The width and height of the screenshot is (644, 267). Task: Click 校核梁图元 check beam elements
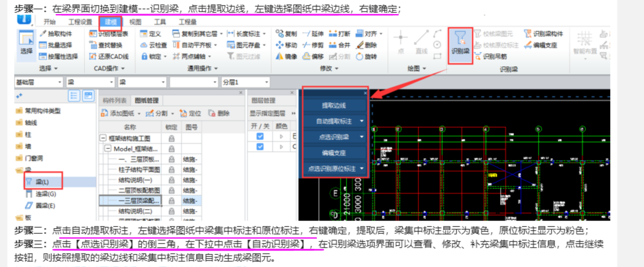pyautogui.click(x=494, y=34)
